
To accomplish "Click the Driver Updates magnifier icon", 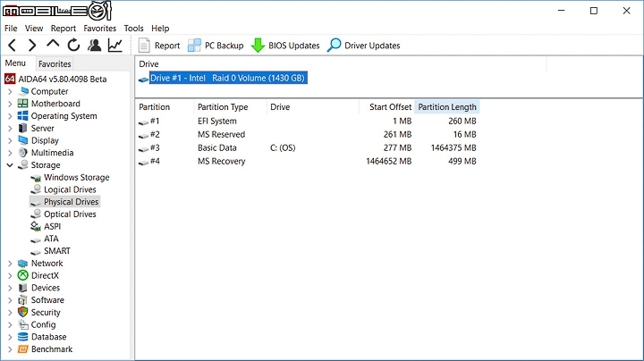I will [x=334, y=45].
